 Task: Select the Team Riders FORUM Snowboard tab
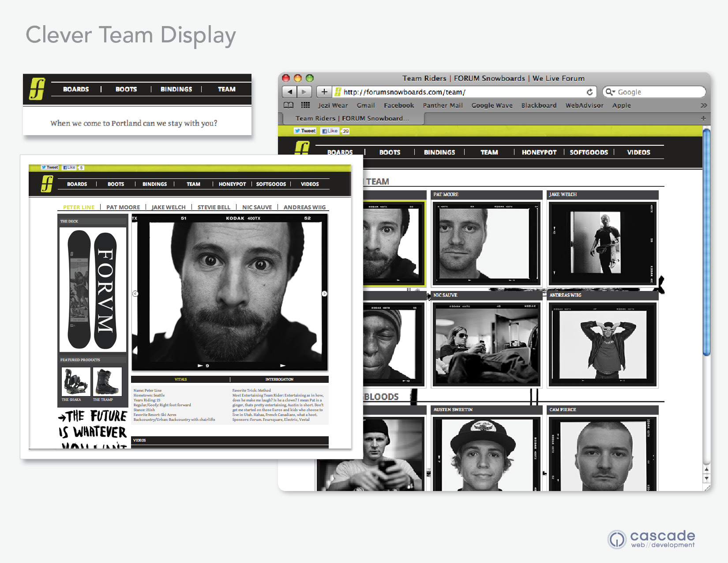tap(352, 118)
